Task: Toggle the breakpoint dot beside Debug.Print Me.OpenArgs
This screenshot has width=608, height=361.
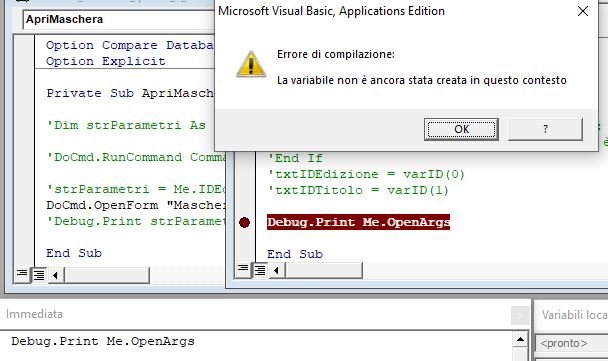Action: coord(244,223)
